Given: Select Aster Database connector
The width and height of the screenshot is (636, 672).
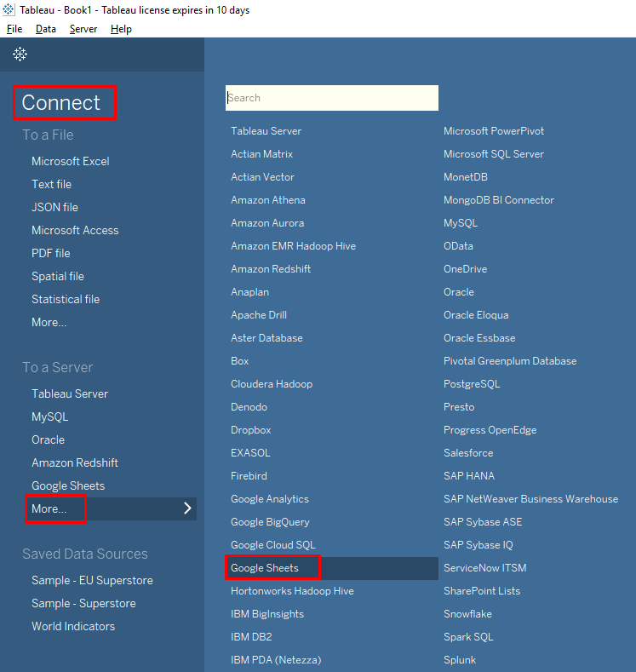Looking at the screenshot, I should point(266,338).
